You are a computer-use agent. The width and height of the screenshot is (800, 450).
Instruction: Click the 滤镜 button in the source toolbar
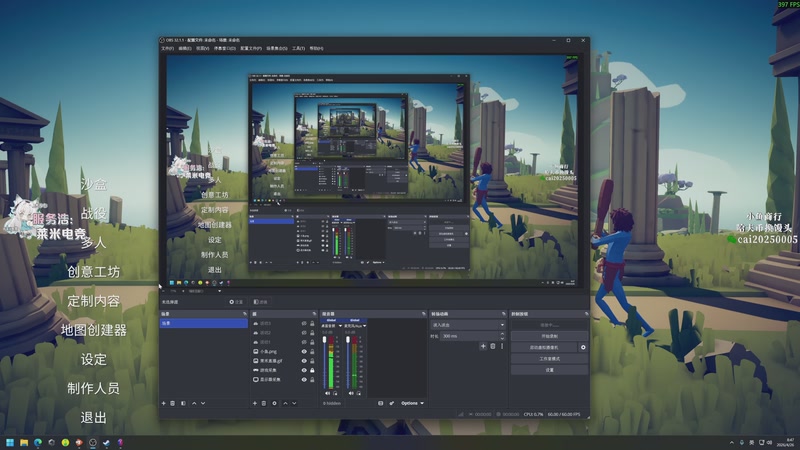[x=261, y=302]
